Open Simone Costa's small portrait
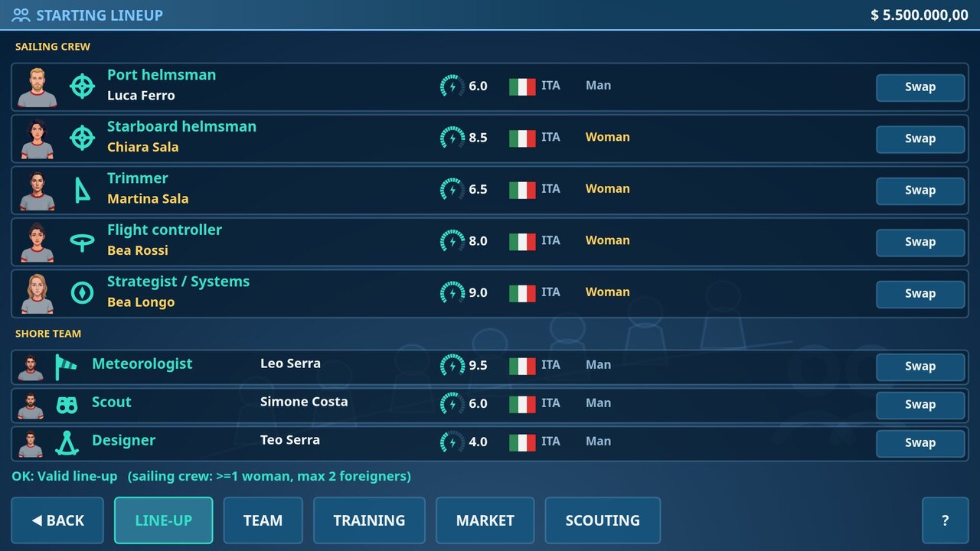The image size is (980, 551). coord(31,406)
